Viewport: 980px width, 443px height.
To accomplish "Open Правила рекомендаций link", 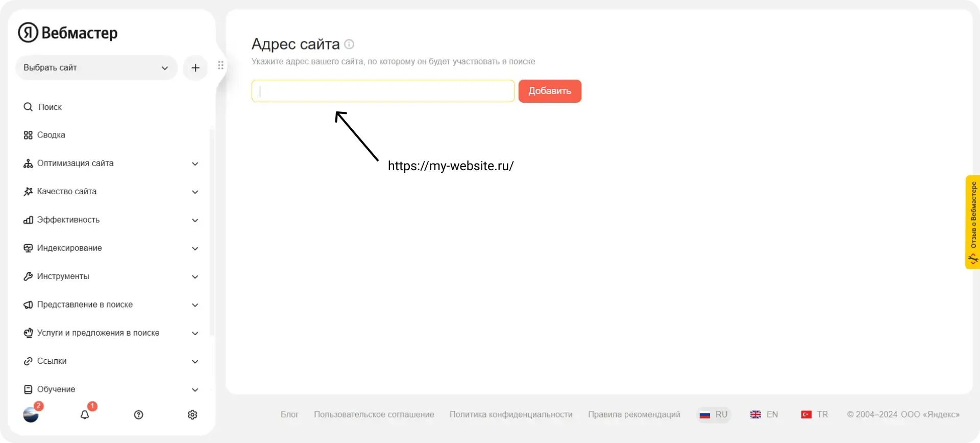I will pyautogui.click(x=634, y=414).
